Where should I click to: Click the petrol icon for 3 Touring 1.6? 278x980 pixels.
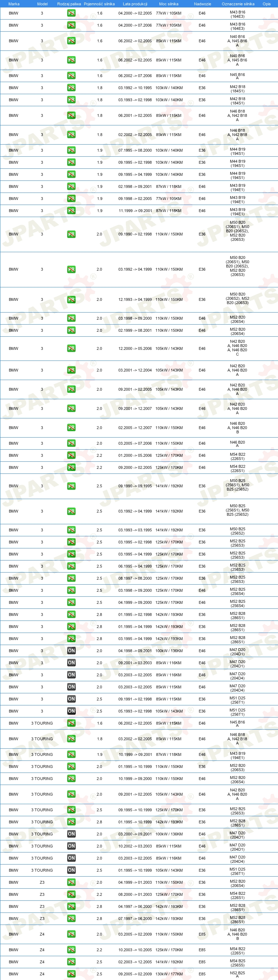tap(71, 723)
